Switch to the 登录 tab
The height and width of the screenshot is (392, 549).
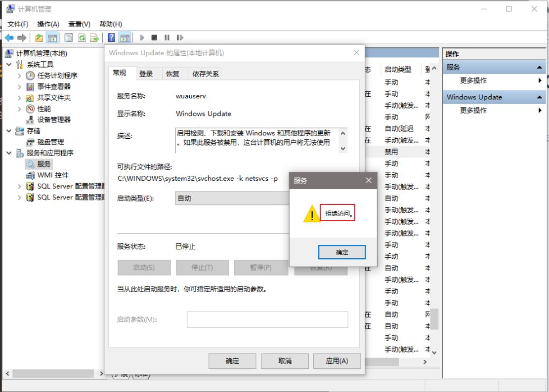click(146, 74)
